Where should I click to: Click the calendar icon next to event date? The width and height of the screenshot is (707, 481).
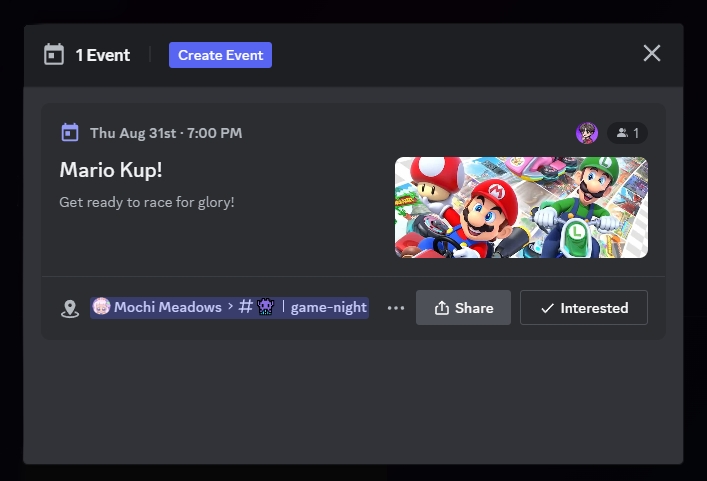[x=70, y=133]
